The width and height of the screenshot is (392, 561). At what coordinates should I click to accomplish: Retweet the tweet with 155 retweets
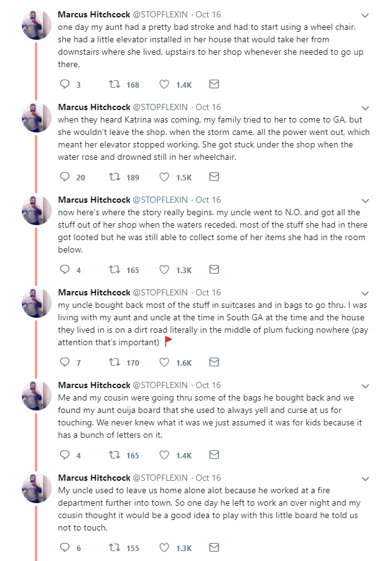114,547
